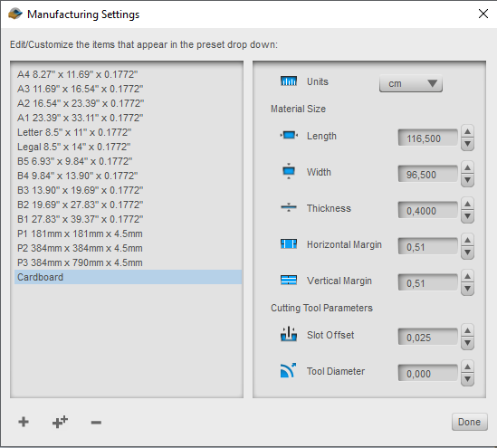The height and width of the screenshot is (448, 497).
Task: Click the Units ruler icon
Action: 289,81
